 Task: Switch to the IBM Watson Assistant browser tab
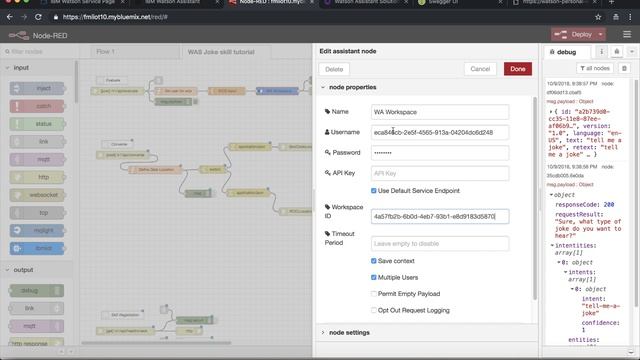(178, 2)
